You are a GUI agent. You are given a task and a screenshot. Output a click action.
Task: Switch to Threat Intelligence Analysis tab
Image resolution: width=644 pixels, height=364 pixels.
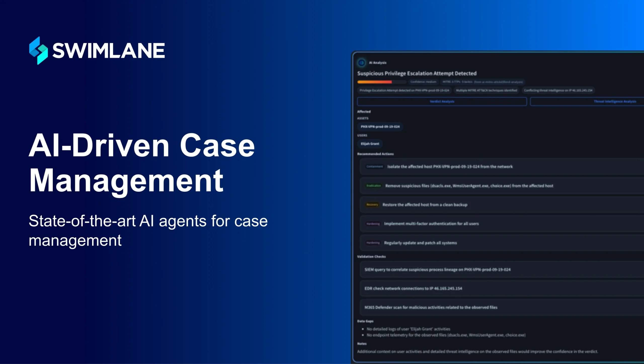(615, 102)
